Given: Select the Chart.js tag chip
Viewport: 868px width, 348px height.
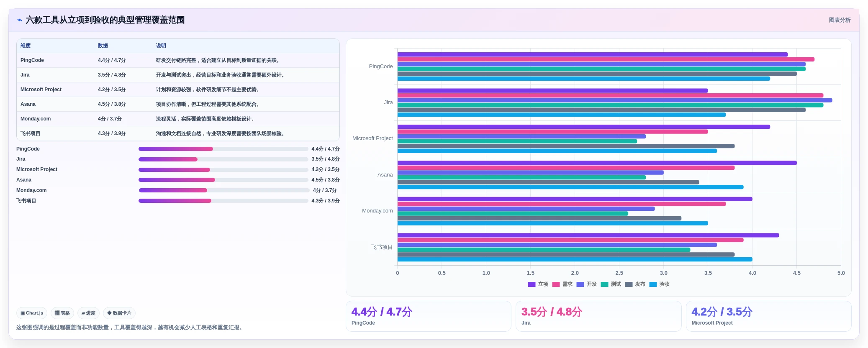Looking at the screenshot, I should 32,313.
